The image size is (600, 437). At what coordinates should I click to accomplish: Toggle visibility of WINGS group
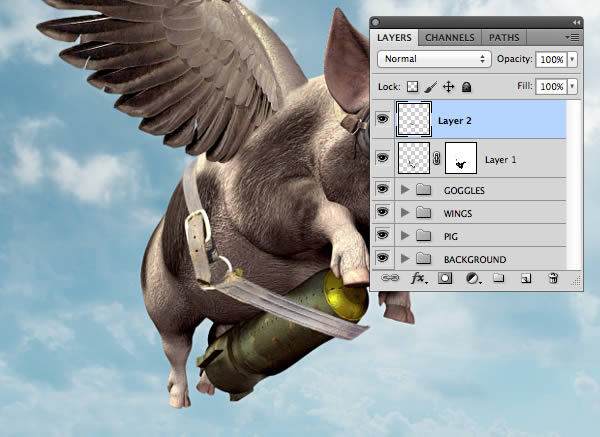pos(382,212)
